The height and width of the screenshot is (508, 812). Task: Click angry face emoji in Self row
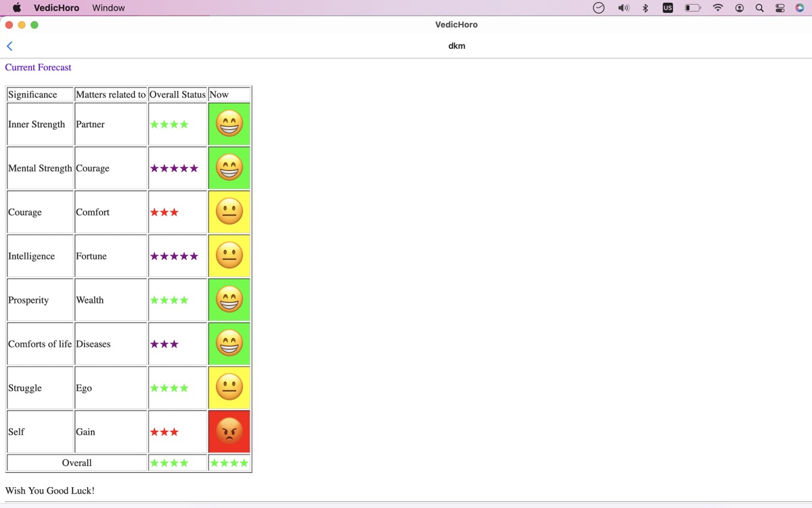pyautogui.click(x=229, y=431)
